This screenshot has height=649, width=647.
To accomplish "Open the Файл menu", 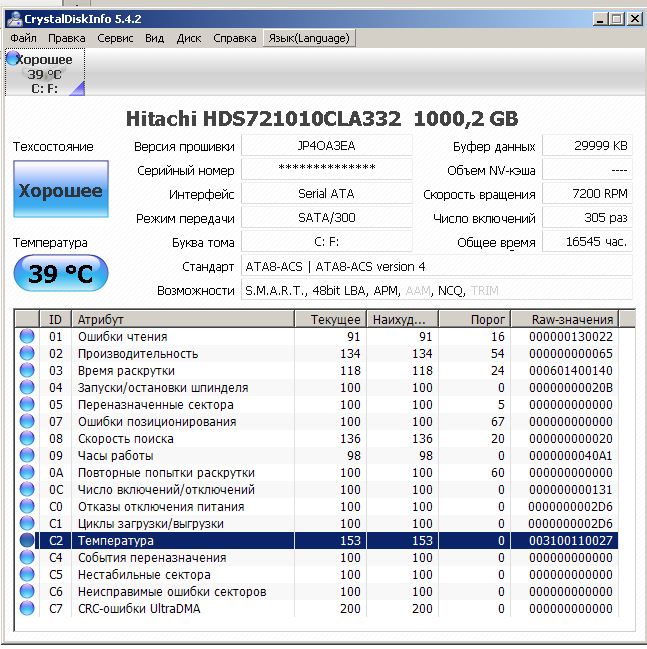I will tap(23, 38).
